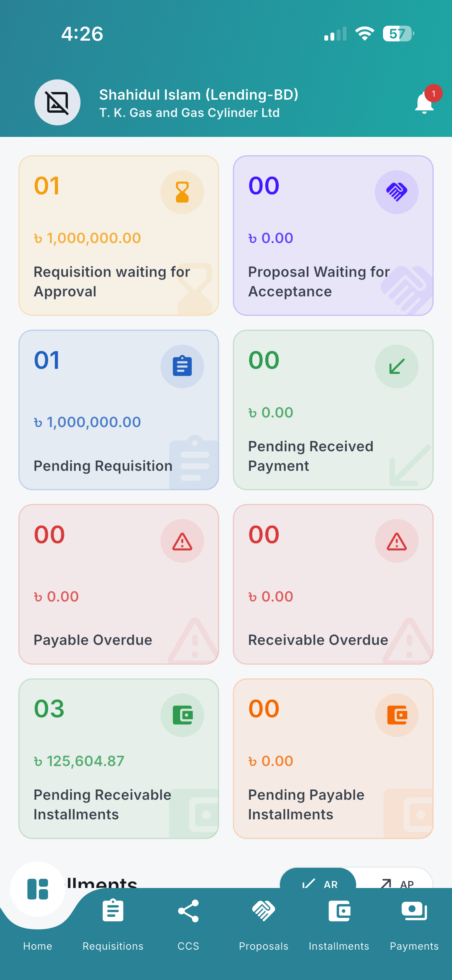Go to the Home tab
The height and width of the screenshot is (980, 452).
[x=38, y=913]
